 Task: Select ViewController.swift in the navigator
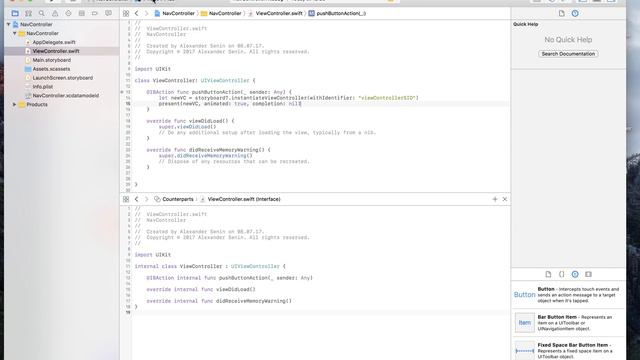click(x=56, y=51)
